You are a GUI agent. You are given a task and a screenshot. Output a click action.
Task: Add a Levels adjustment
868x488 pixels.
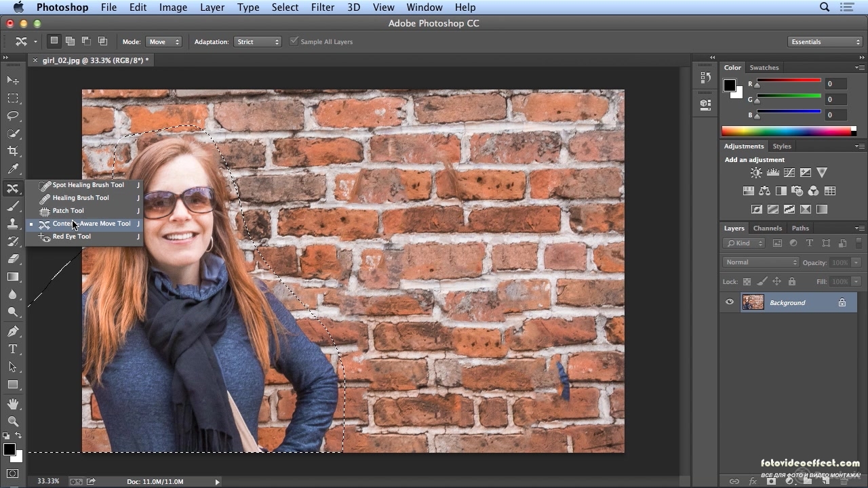772,173
